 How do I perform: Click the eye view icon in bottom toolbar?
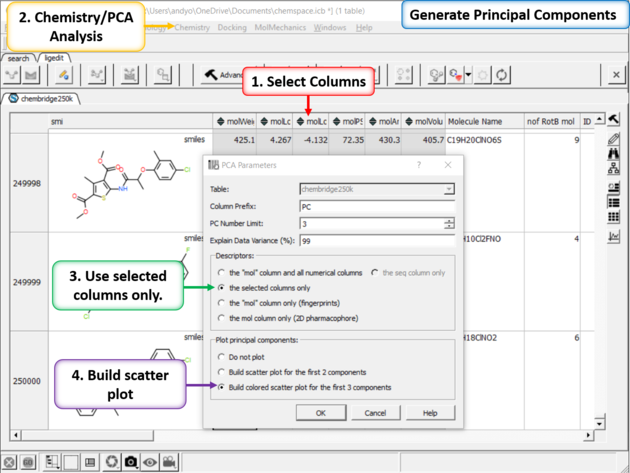point(150,462)
